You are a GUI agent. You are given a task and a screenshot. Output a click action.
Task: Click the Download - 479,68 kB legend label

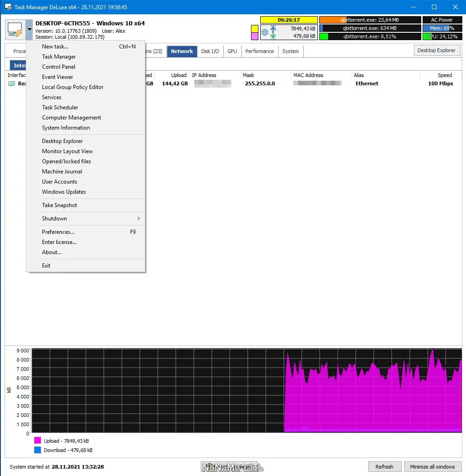click(68, 450)
